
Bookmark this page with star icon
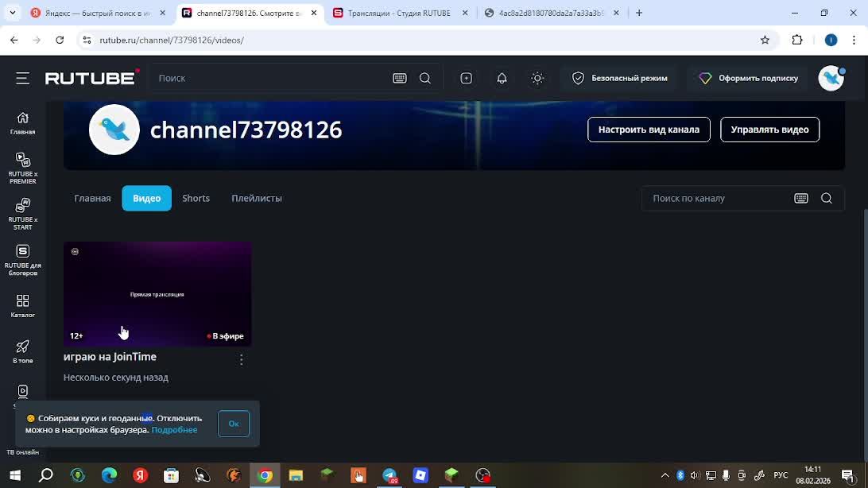pyautogui.click(x=765, y=40)
